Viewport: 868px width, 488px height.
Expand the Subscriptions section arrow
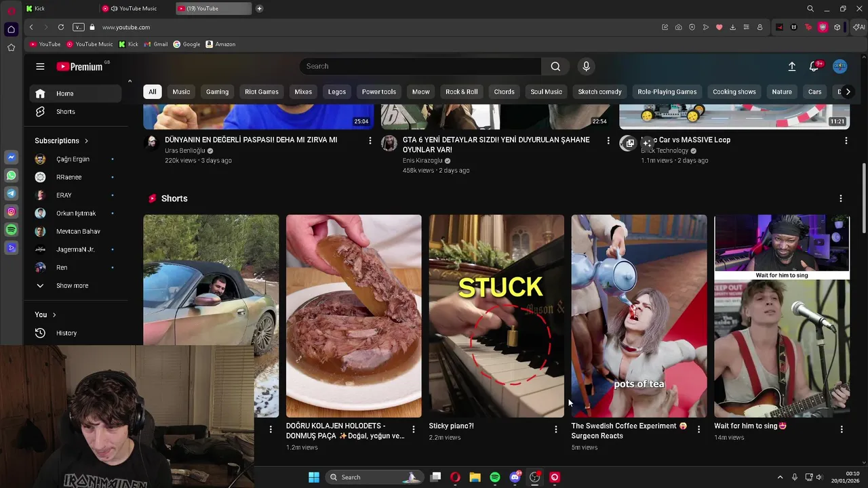click(86, 141)
